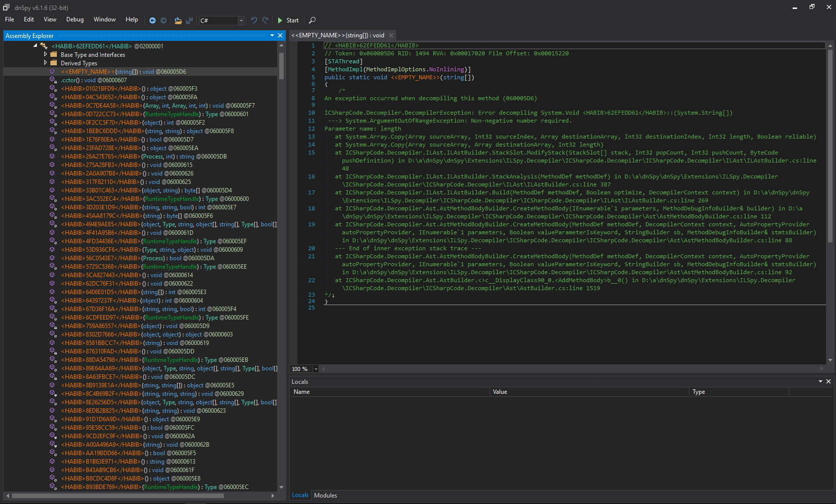Open the Debug menu
Screen dimensions: 836x504
[75, 19]
